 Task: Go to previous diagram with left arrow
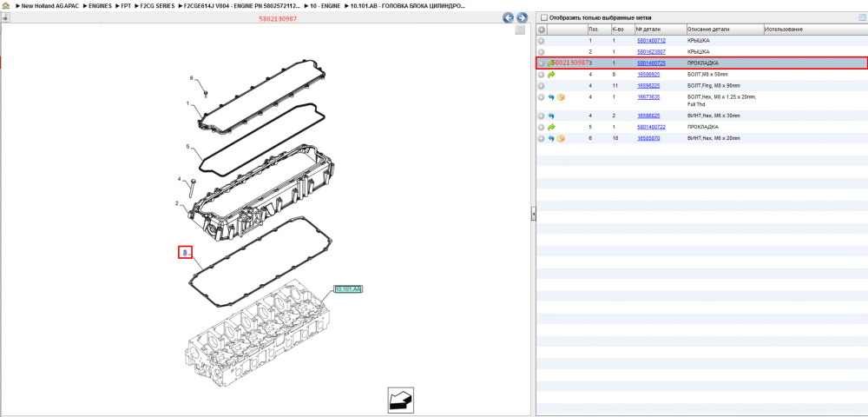tap(508, 17)
